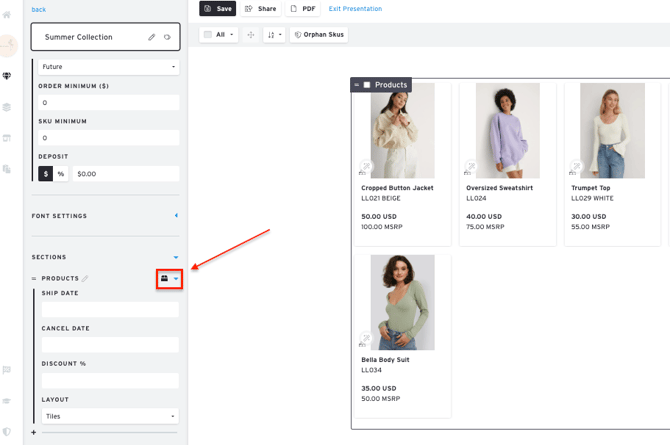Click the layers icon in the left sidebar
This screenshot has height=445, width=670.
click(x=7, y=107)
